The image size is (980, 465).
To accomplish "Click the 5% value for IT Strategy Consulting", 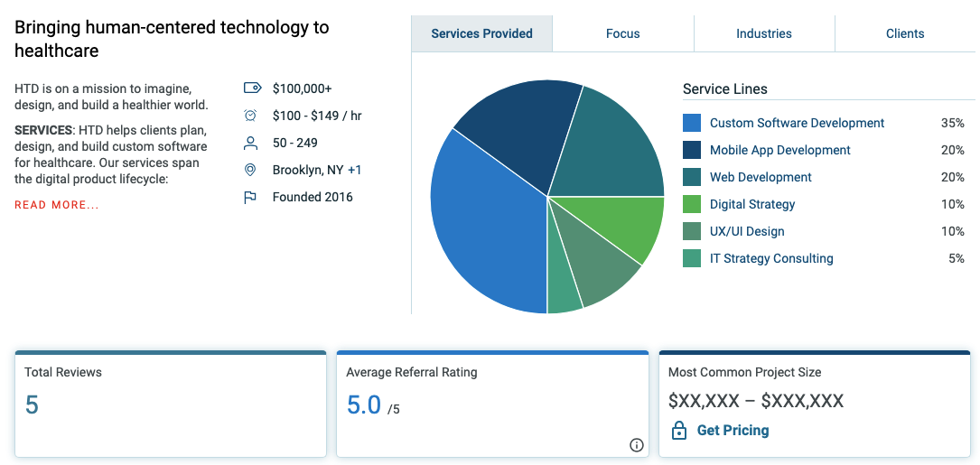I will point(957,258).
